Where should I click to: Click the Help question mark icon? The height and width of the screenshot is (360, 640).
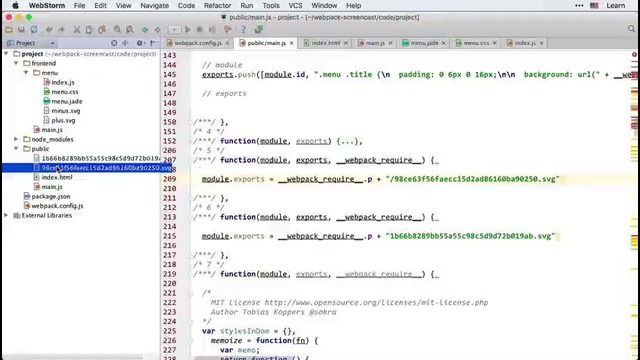pyautogui.click(x=243, y=30)
